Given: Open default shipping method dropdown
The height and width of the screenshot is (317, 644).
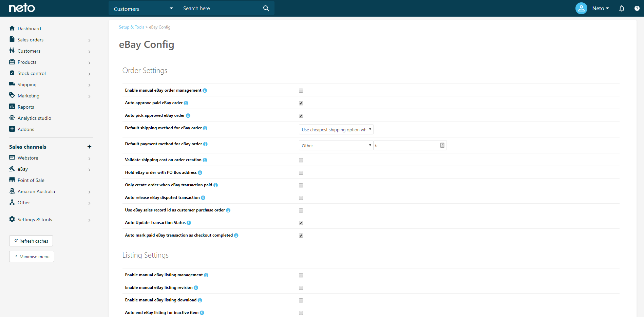Looking at the screenshot, I should [336, 129].
